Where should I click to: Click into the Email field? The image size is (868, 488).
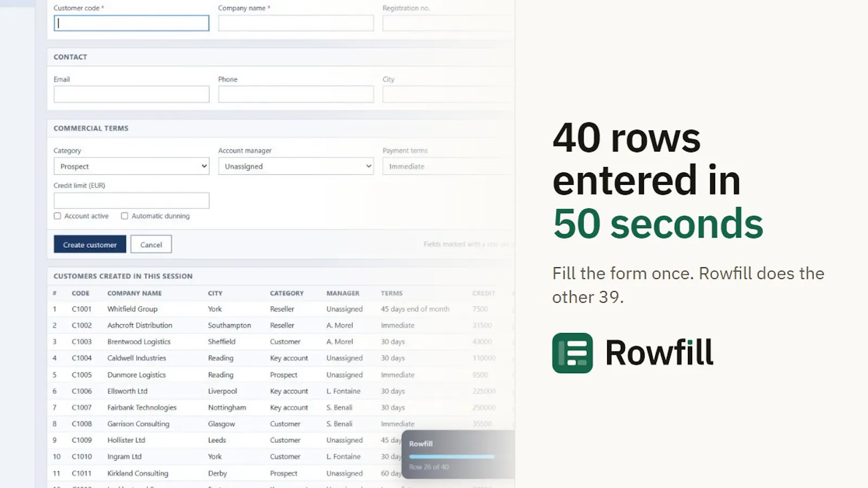pos(131,94)
